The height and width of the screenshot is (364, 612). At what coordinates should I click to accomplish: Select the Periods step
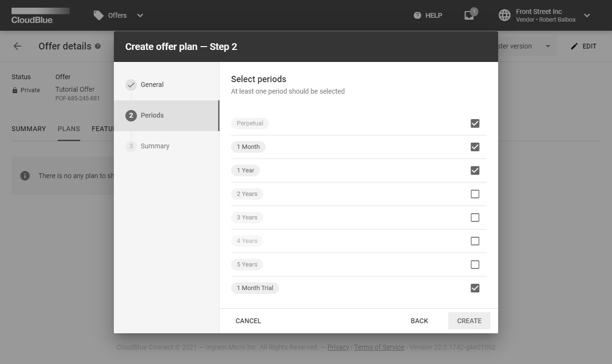tap(167, 115)
